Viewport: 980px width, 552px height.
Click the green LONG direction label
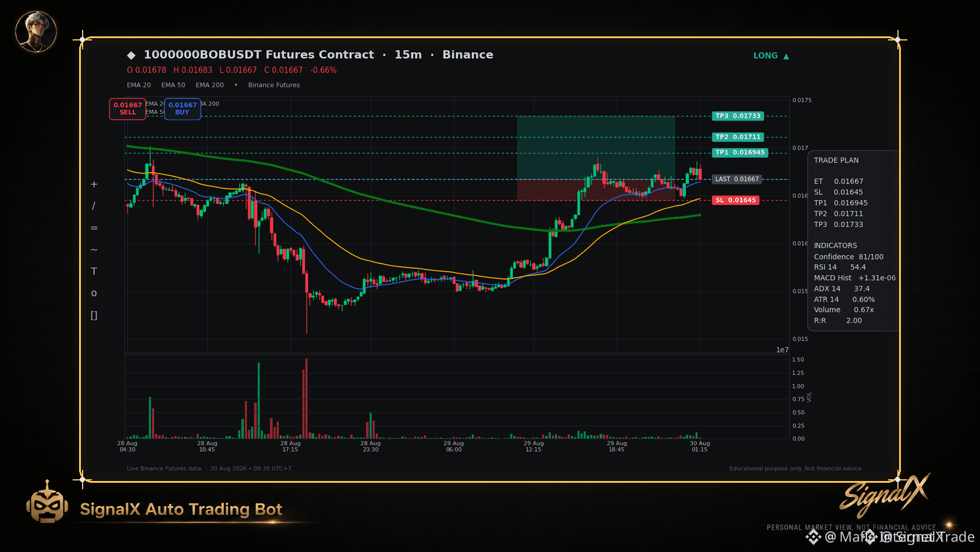click(x=765, y=56)
